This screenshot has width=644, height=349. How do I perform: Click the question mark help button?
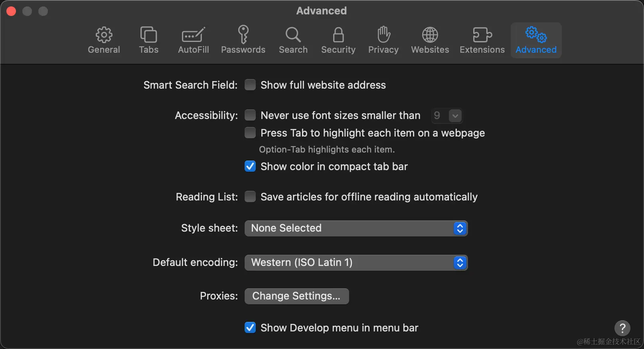pos(622,328)
